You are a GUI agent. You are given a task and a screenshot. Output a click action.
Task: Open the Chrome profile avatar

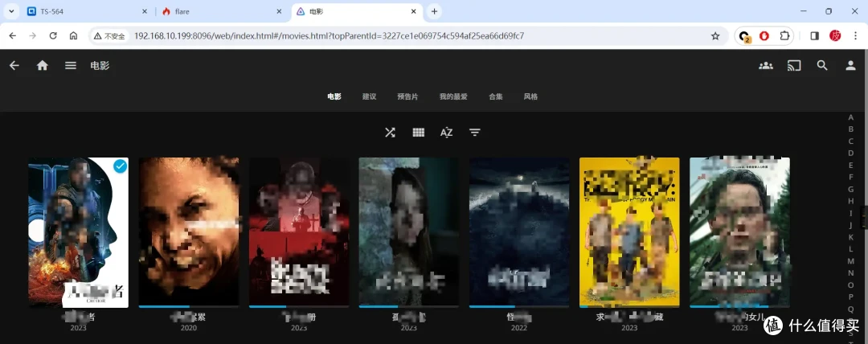coord(835,35)
